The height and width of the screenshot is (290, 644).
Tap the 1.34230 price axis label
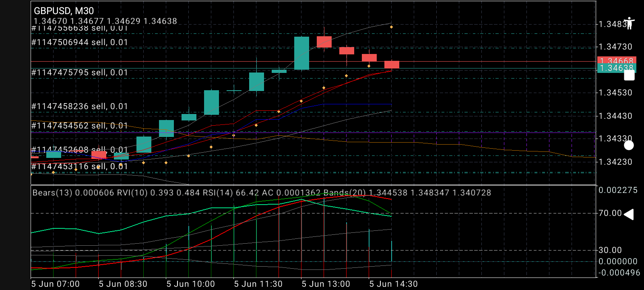615,162
